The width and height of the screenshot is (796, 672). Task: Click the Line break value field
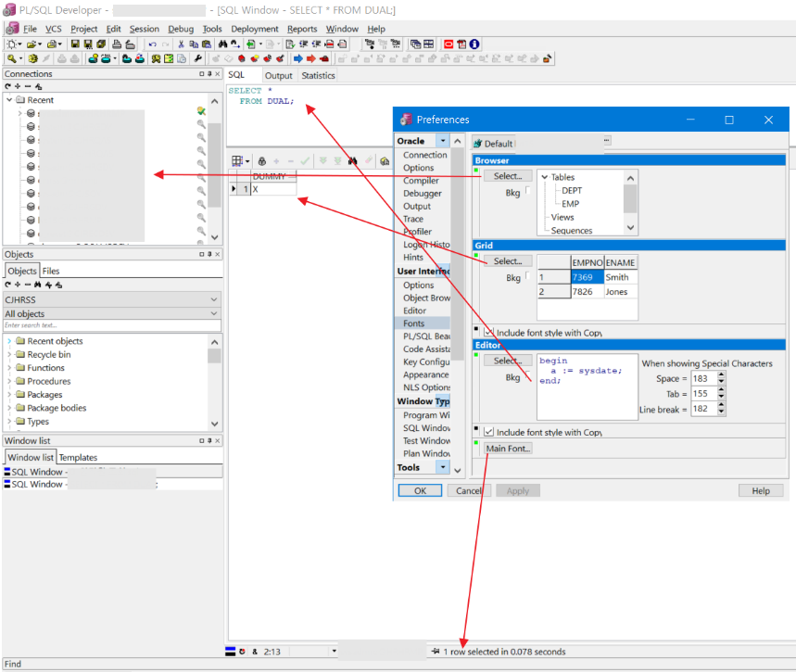[704, 409]
